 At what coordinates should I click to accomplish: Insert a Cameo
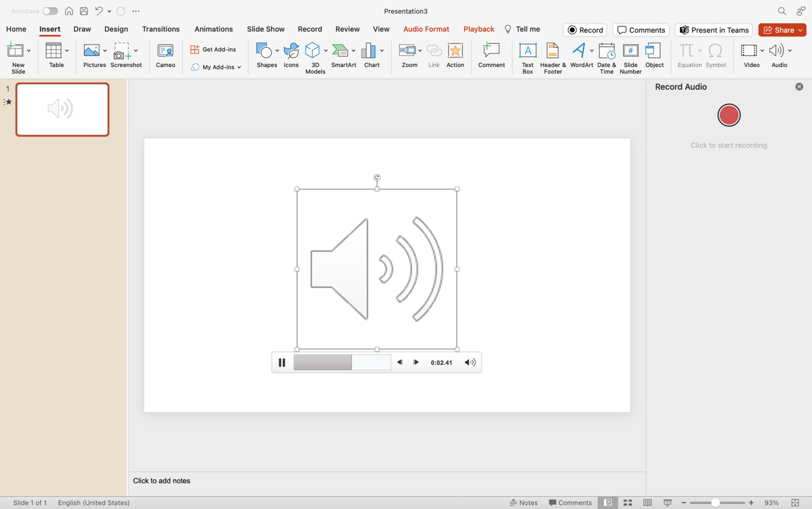(x=165, y=55)
